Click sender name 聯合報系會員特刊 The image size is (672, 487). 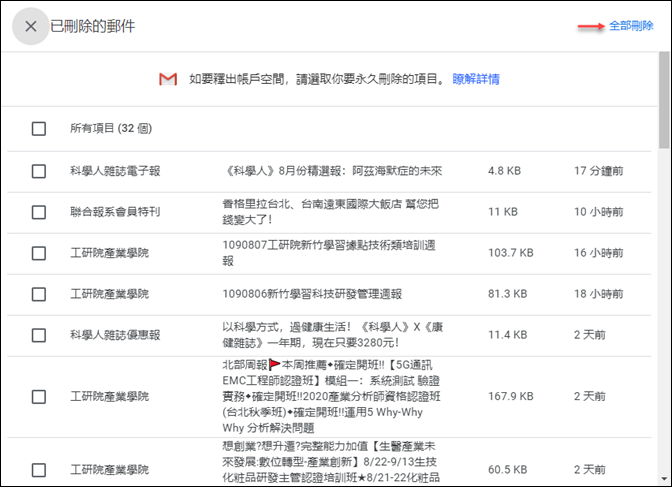tap(115, 212)
